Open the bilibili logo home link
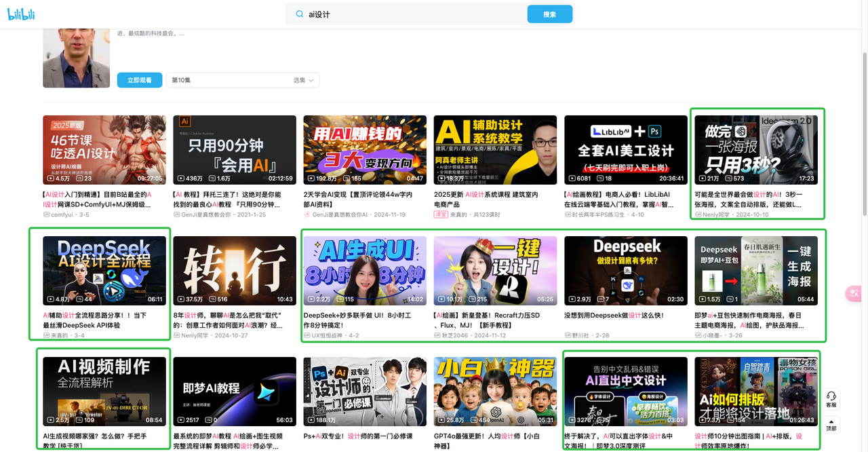The width and height of the screenshot is (868, 452). click(22, 14)
